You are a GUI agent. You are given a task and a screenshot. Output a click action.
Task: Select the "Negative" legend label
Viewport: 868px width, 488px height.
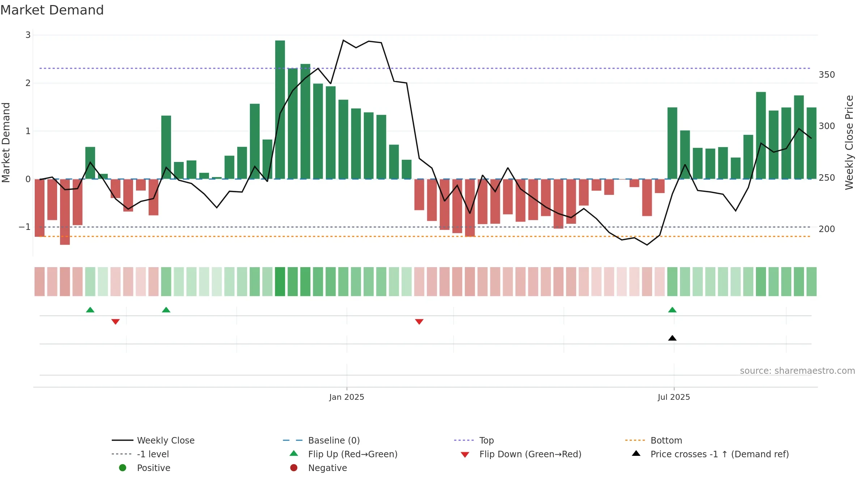pyautogui.click(x=328, y=468)
